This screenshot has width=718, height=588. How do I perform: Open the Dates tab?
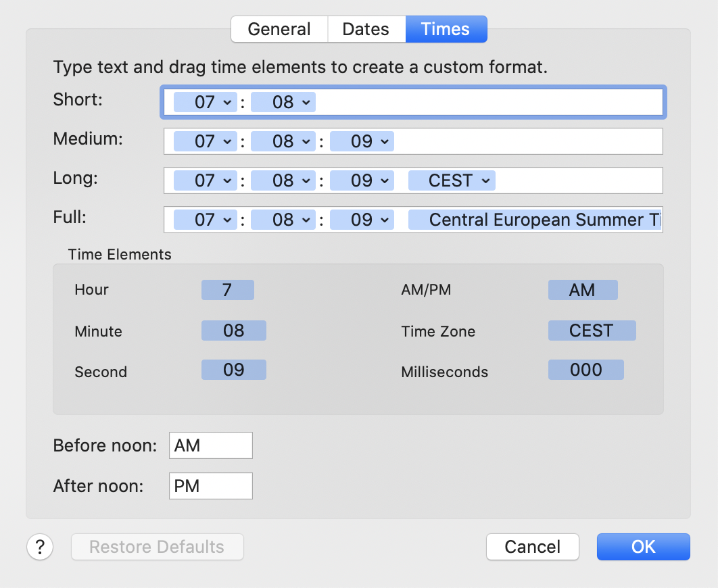366,29
